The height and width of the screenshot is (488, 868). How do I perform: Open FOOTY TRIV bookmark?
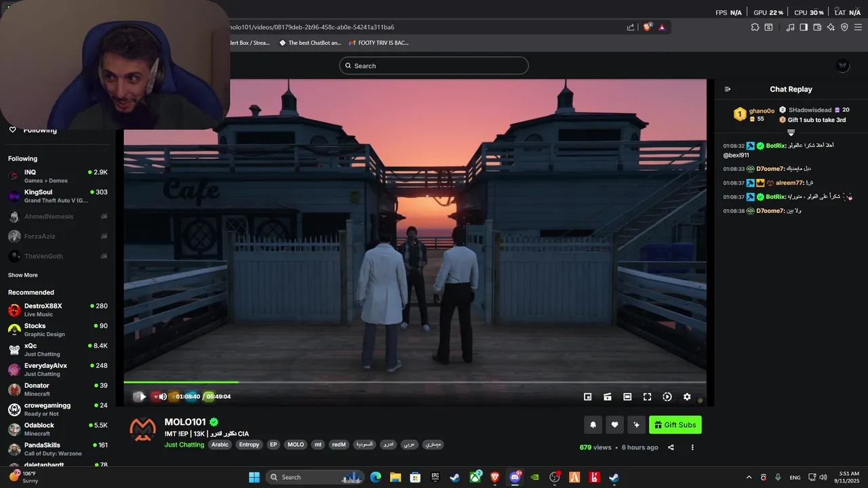(x=378, y=43)
